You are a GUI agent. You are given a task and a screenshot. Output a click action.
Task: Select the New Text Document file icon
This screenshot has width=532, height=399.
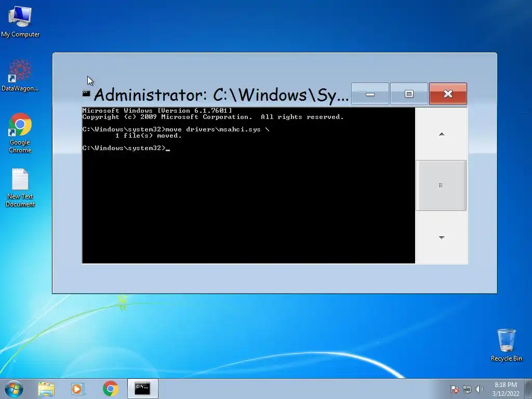tap(20, 187)
